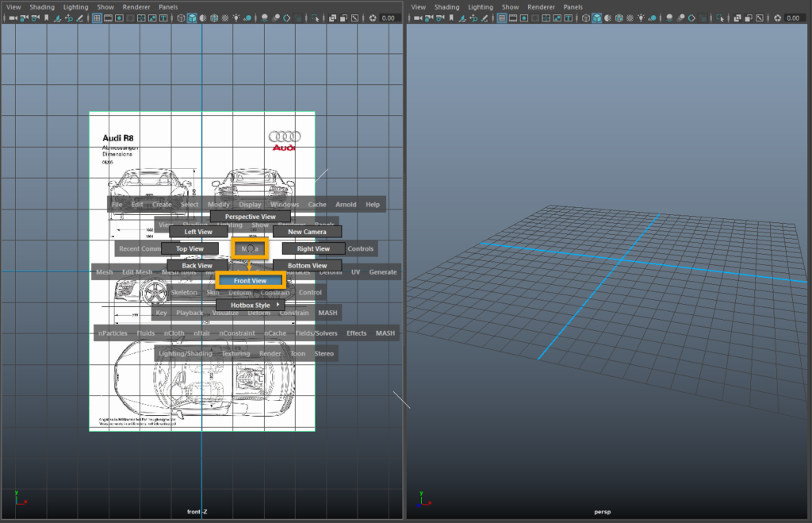The width and height of the screenshot is (812, 523).
Task: Toggle 2D Pan/Zoom icon in front-Z panel
Action: [68, 18]
